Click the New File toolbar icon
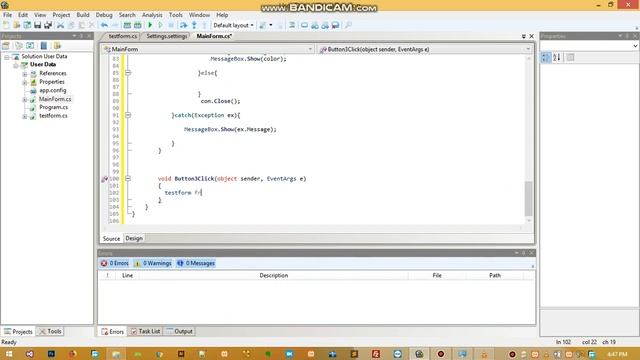Image resolution: width=640 pixels, height=360 pixels. tap(6, 25)
